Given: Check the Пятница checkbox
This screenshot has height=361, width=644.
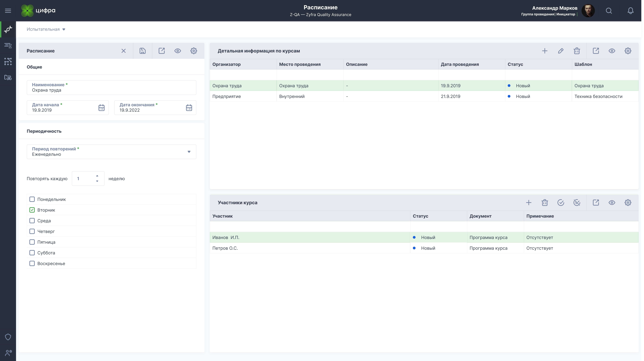Looking at the screenshot, I should point(32,242).
